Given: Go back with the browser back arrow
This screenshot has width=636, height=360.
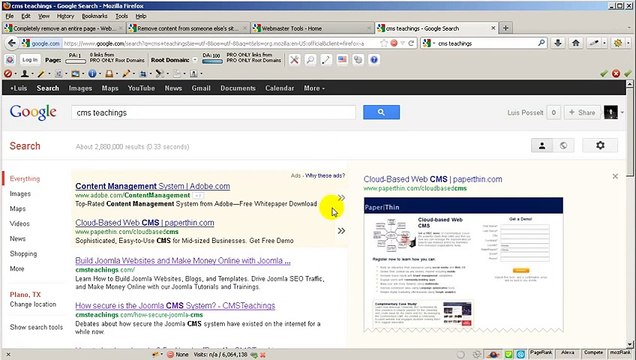Looking at the screenshot, I should click(12, 43).
